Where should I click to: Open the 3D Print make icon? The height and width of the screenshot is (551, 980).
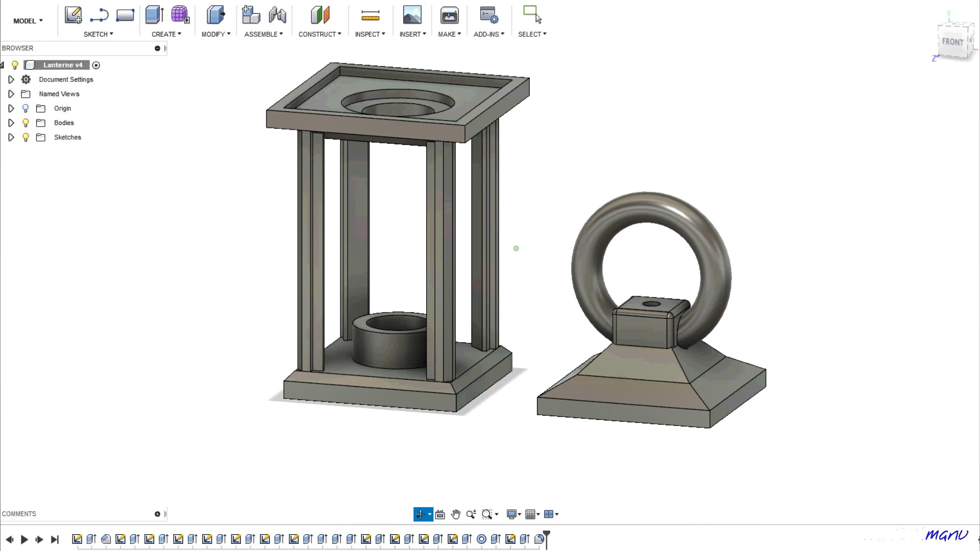(x=449, y=15)
